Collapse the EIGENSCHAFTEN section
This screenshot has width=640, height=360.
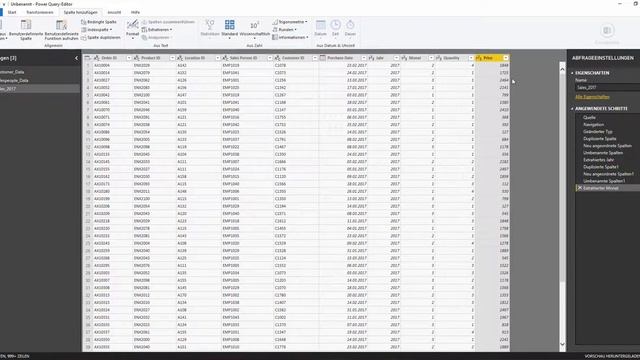click(x=572, y=73)
